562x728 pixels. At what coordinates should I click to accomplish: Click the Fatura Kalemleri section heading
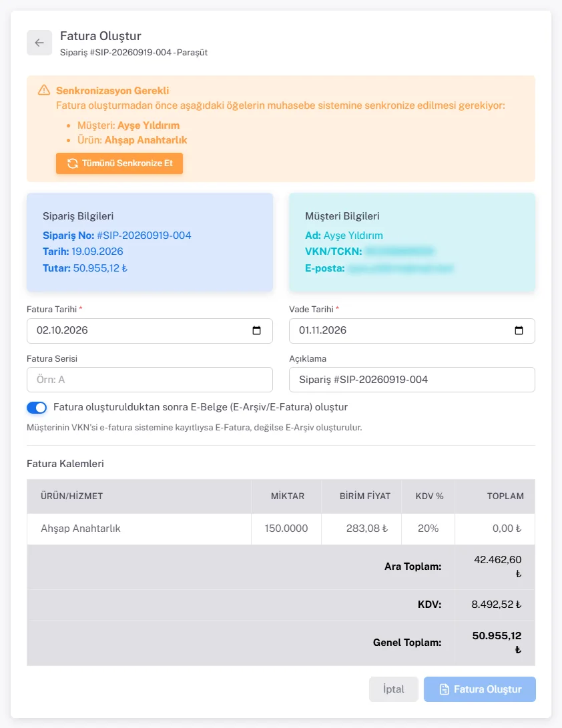coord(65,464)
